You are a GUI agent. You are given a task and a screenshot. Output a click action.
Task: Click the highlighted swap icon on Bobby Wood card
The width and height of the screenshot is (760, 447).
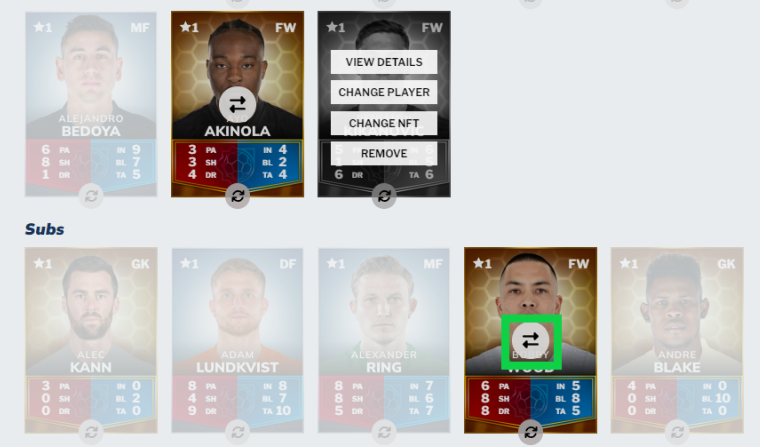pyautogui.click(x=531, y=340)
